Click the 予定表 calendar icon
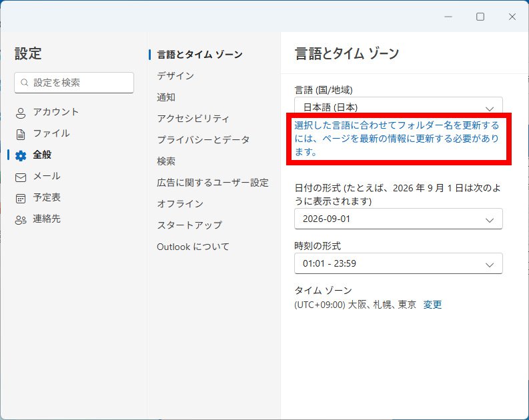 click(x=21, y=198)
